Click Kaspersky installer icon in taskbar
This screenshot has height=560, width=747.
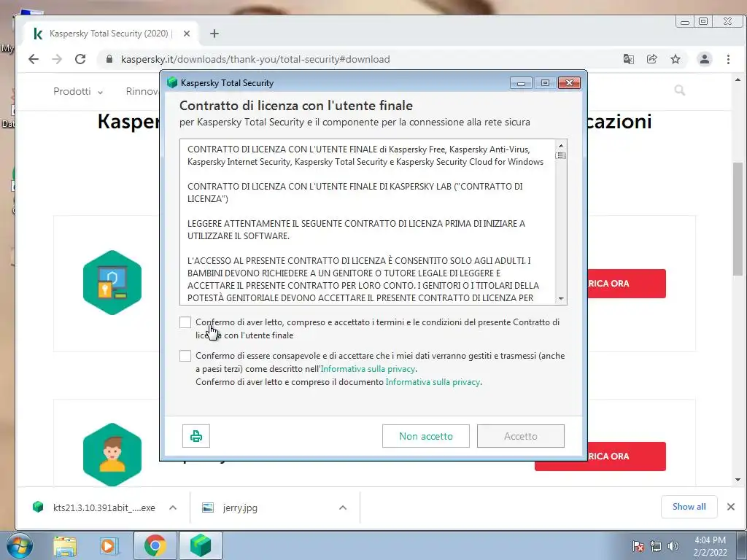(x=201, y=545)
